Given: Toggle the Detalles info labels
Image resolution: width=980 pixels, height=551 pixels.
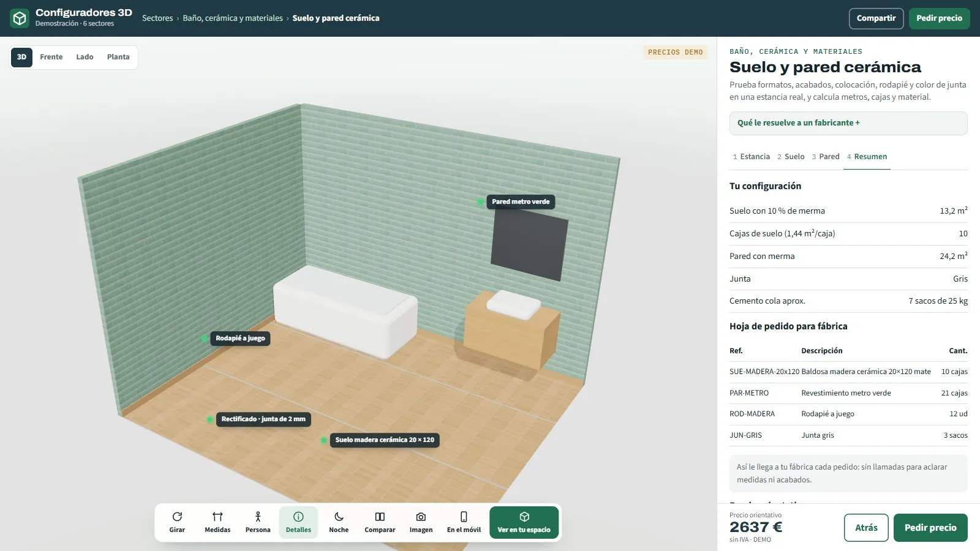Looking at the screenshot, I should point(298,522).
